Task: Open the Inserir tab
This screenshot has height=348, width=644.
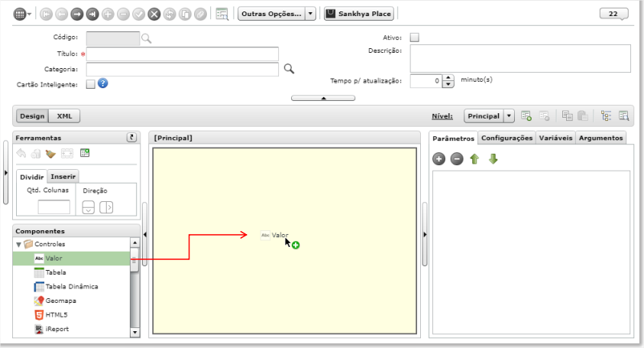Action: click(x=63, y=177)
